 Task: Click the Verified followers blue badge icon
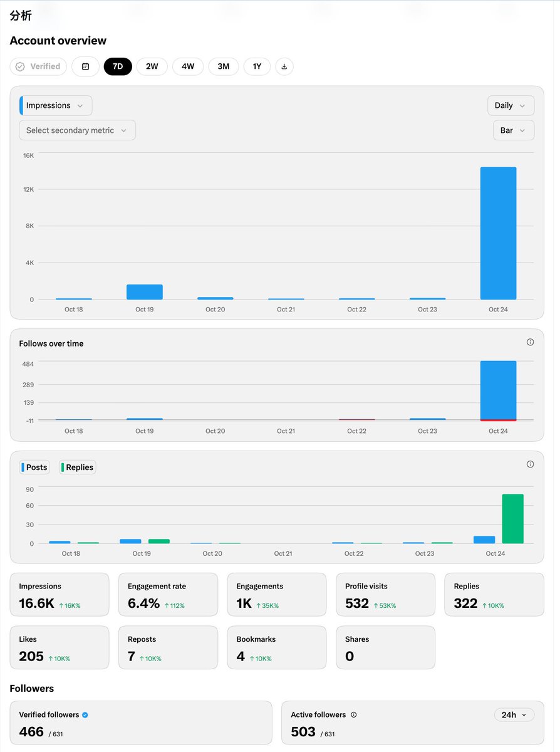pyautogui.click(x=85, y=714)
